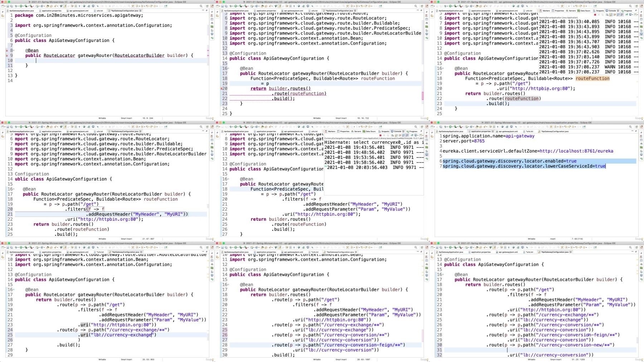Click error marker beside line 9 gatewayRouter method
The height and width of the screenshot is (362, 644).
[7, 55]
